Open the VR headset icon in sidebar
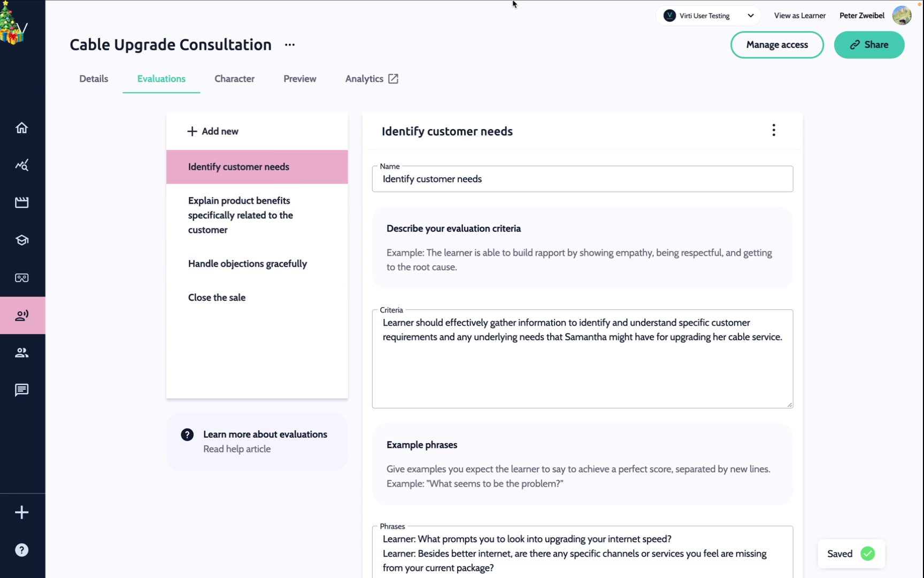The width and height of the screenshot is (924, 578). (22, 278)
